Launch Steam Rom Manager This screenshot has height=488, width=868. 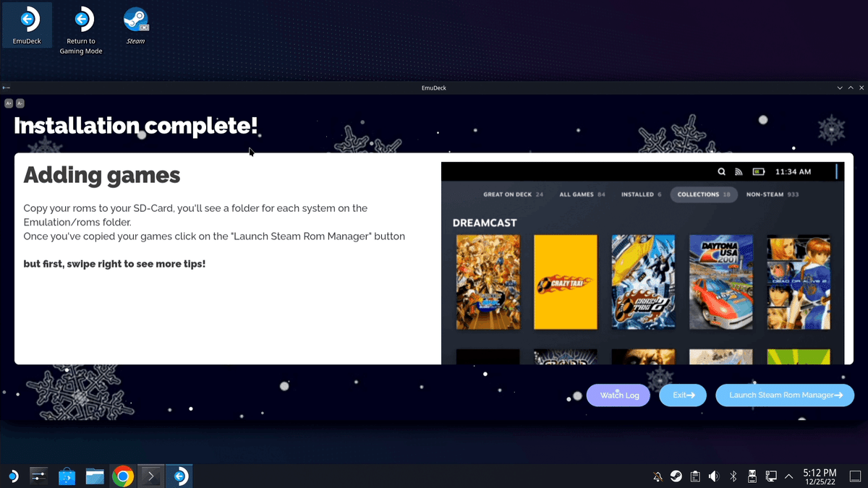click(x=785, y=395)
